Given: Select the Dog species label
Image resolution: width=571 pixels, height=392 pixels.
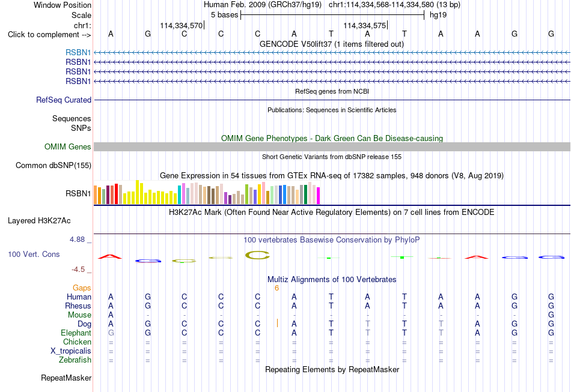Looking at the screenshot, I should point(84,324).
